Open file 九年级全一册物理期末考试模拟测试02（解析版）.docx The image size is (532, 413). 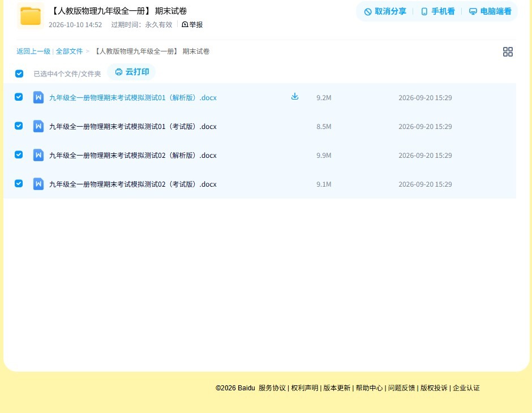pyautogui.click(x=133, y=155)
